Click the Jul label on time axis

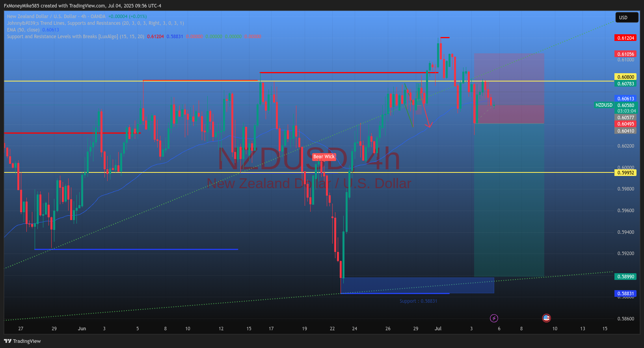pyautogui.click(x=438, y=329)
